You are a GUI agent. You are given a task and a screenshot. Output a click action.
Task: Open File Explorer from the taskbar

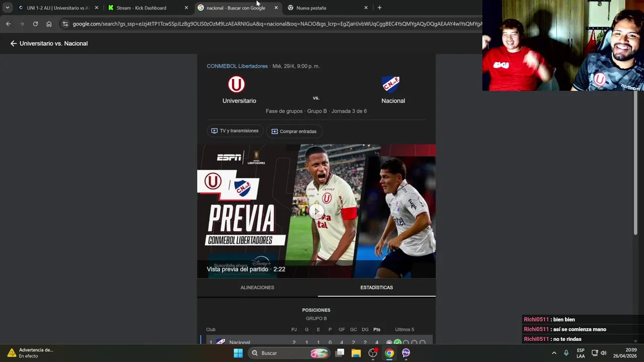[356, 353]
